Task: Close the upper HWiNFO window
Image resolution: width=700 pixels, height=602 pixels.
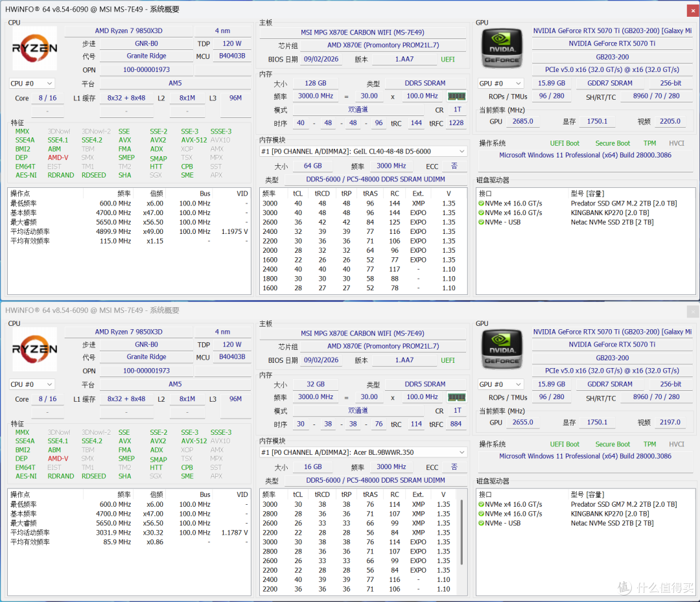Action: (693, 10)
